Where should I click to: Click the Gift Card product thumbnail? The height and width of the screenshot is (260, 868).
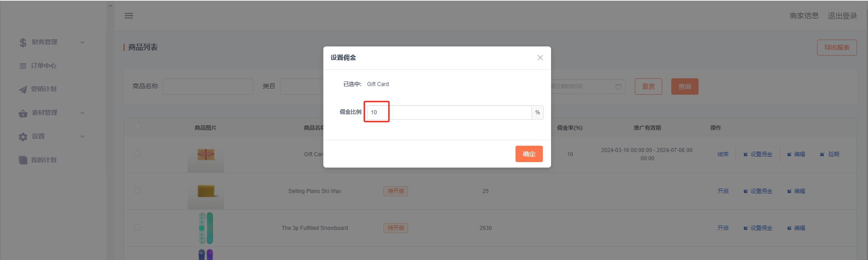(x=206, y=155)
